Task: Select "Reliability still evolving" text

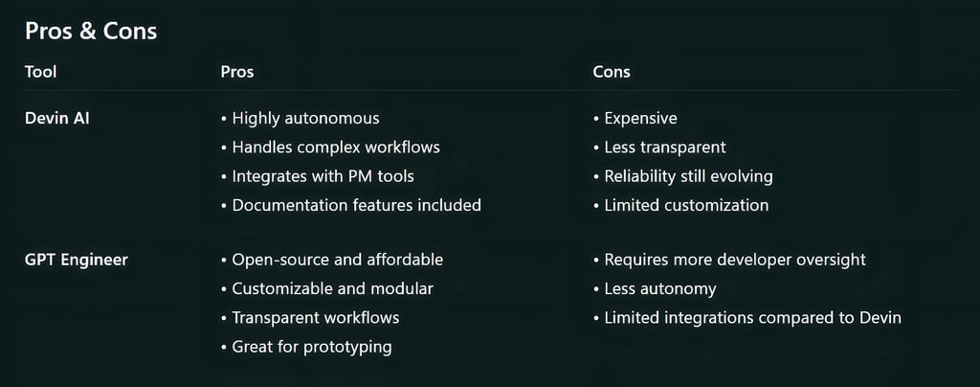Action: (x=688, y=176)
